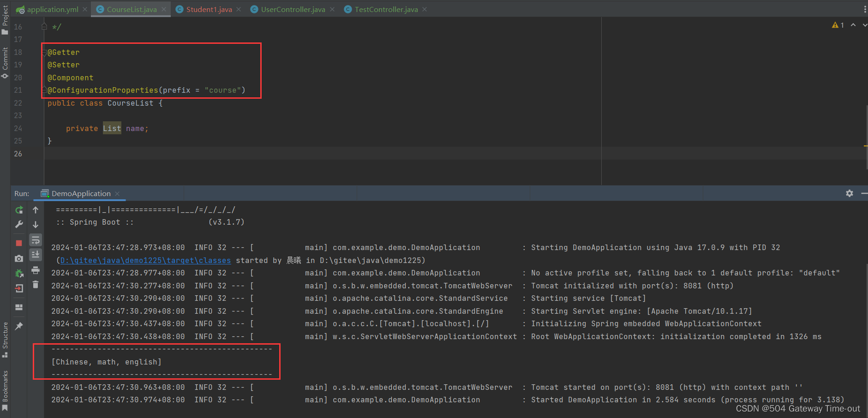Pin the Run tab with the pin icon
868x418 pixels.
(x=19, y=326)
